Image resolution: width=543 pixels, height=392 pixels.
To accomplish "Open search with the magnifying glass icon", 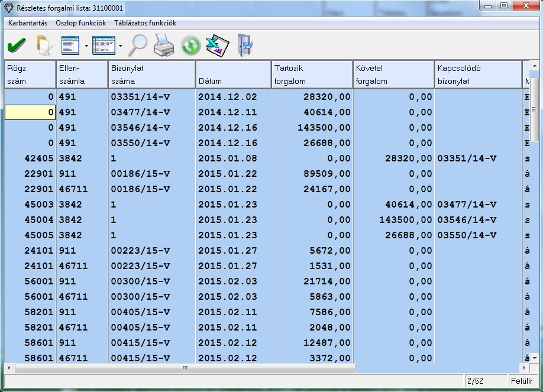I will (x=138, y=45).
